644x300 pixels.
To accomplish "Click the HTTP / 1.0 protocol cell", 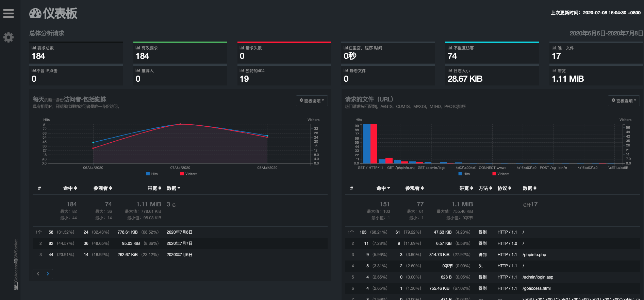I will tap(507, 243).
